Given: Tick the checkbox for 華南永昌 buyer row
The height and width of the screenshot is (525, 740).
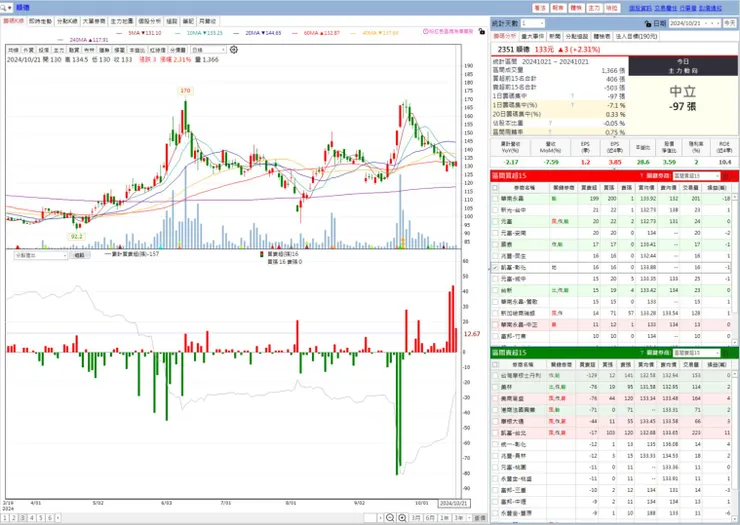Looking at the screenshot, I should (495, 199).
